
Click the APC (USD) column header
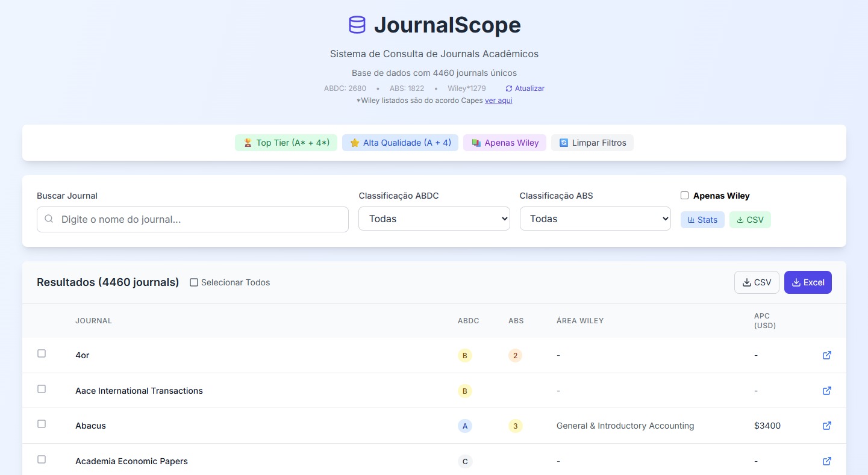[x=765, y=321]
